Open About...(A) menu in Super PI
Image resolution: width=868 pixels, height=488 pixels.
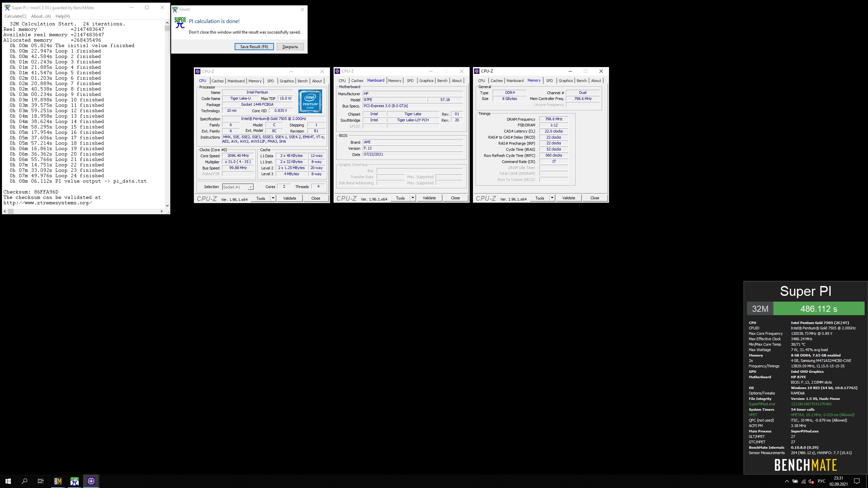[x=41, y=16]
